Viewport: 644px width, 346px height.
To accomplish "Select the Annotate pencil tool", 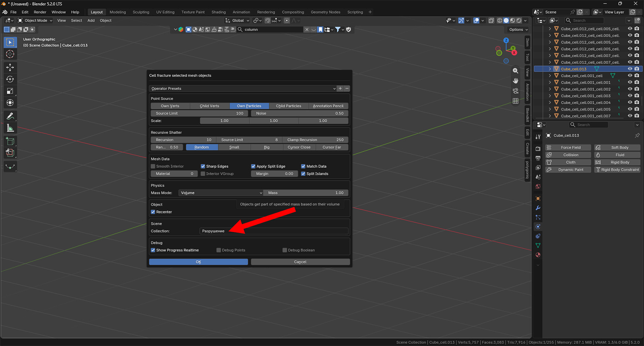I will point(10,116).
